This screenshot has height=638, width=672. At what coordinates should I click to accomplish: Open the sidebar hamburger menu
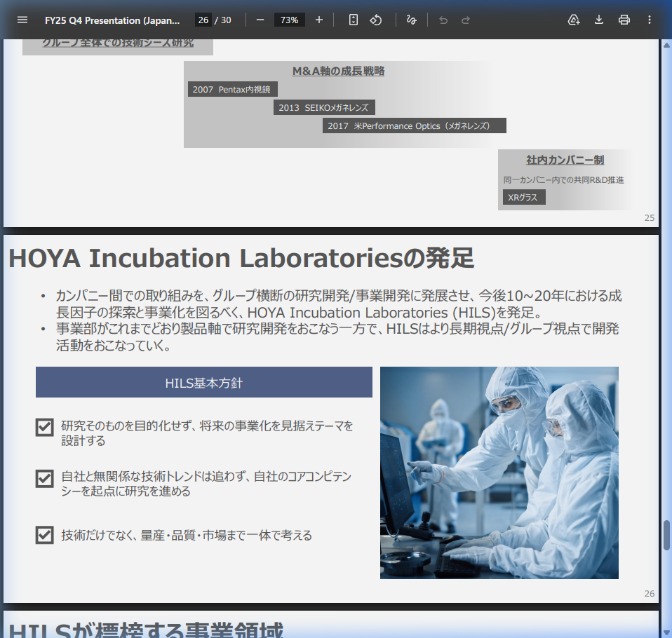22,20
